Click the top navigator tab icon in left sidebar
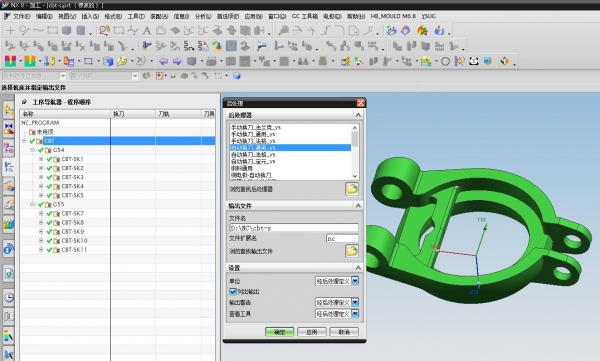 pyautogui.click(x=8, y=111)
